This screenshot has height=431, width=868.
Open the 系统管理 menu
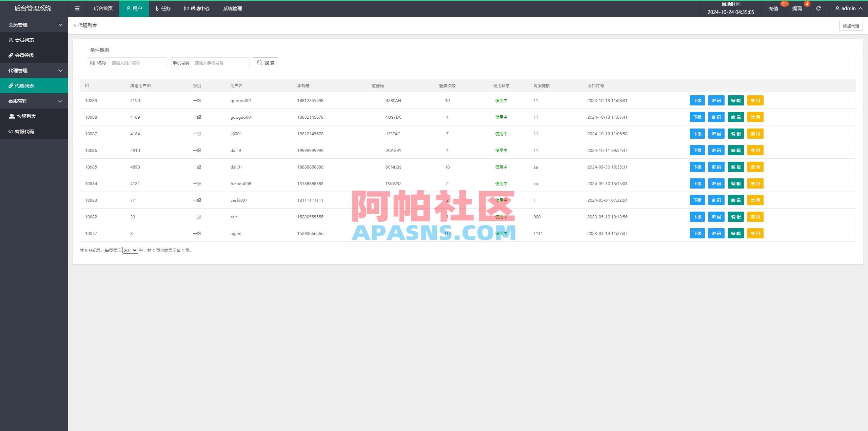(x=232, y=8)
